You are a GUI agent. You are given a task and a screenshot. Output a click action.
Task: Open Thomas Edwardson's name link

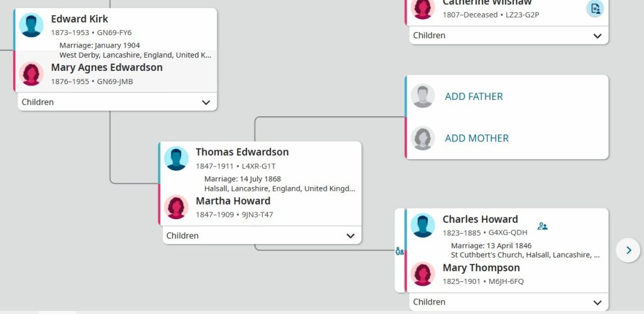242,152
